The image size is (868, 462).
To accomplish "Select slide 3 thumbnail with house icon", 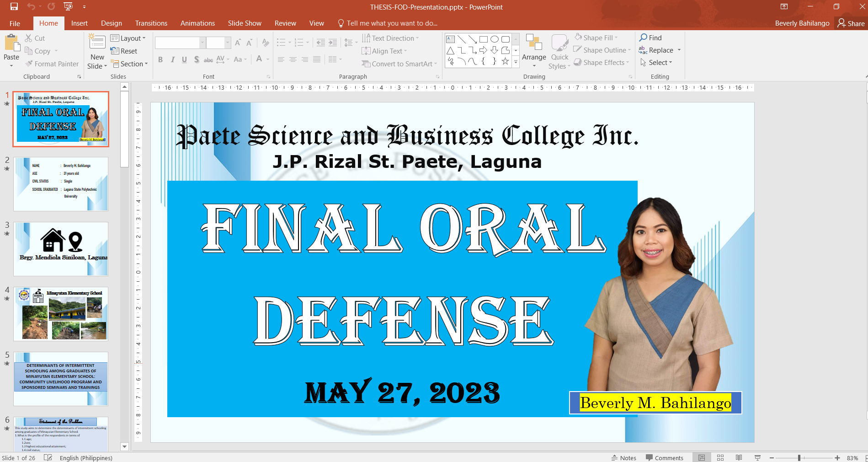I will pyautogui.click(x=61, y=249).
